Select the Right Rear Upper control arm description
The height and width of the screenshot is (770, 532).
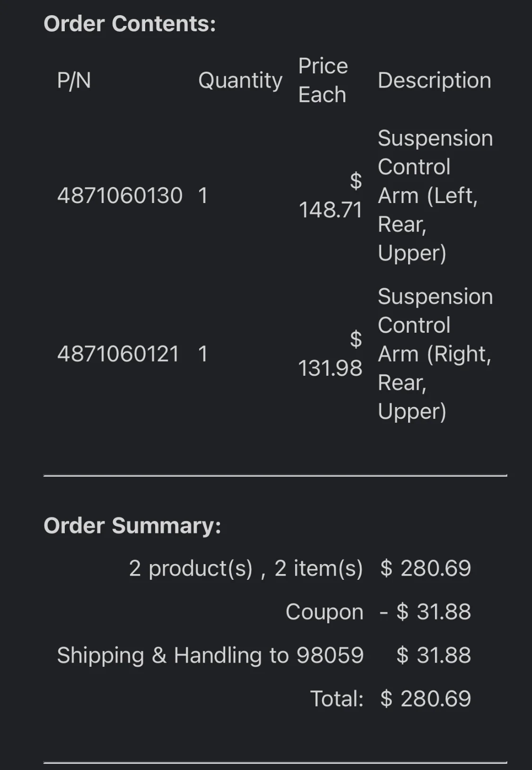(435, 354)
